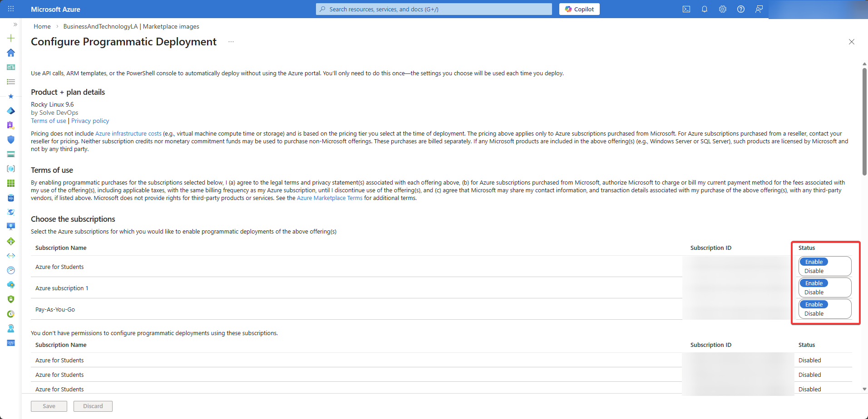Open the SQL databases sidebar icon
Viewport: 868px width, 419px height.
point(11,198)
